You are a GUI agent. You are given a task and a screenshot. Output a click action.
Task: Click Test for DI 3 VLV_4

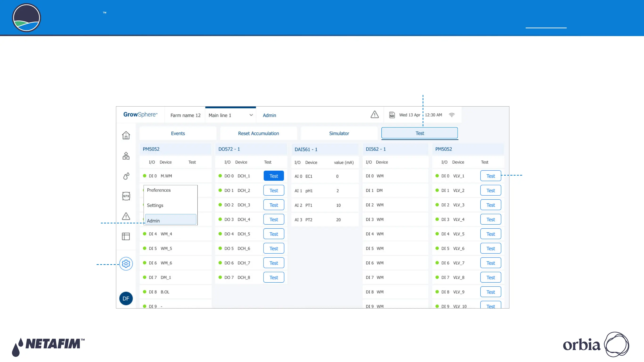491,219
